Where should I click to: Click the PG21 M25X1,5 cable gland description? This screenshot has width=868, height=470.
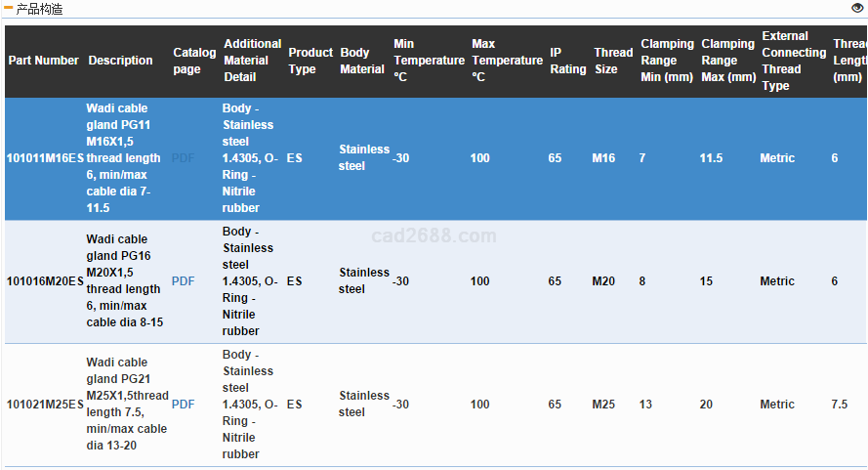126,405
